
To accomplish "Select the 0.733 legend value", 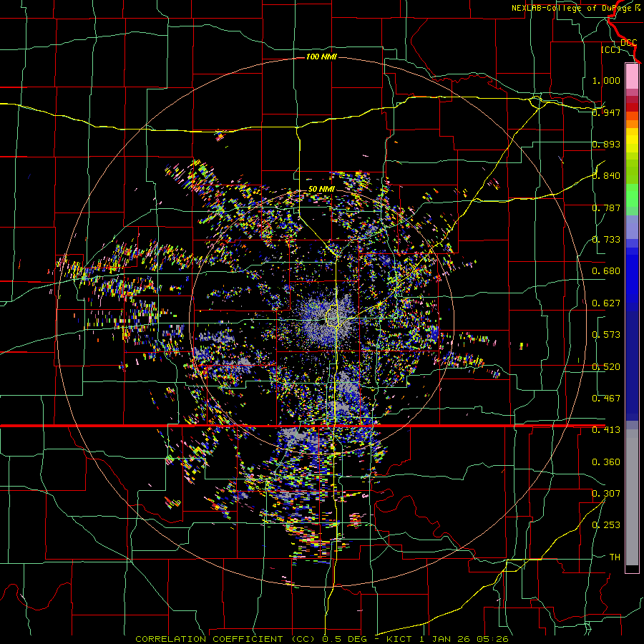I will click(x=606, y=240).
